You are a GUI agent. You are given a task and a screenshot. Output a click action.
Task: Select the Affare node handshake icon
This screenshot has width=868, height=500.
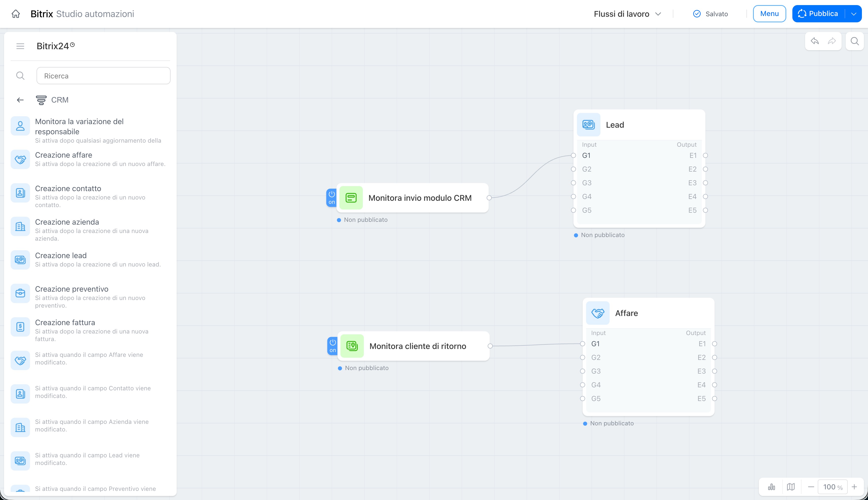tap(598, 313)
